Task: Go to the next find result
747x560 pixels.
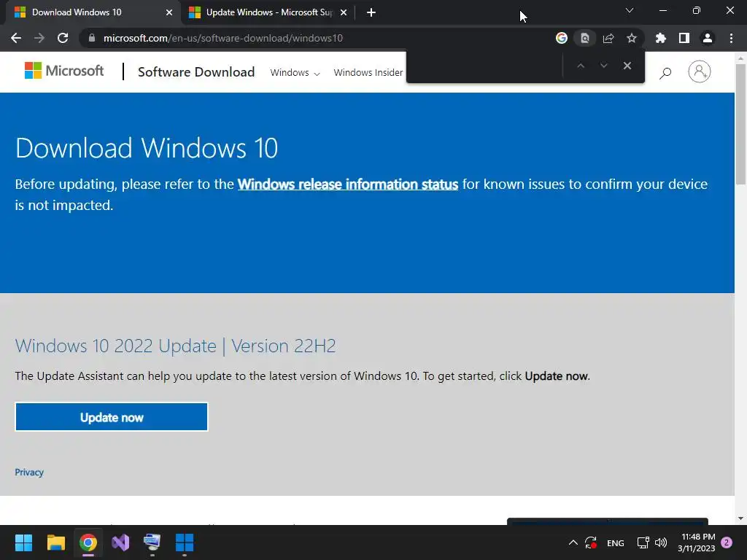Action: (603, 66)
